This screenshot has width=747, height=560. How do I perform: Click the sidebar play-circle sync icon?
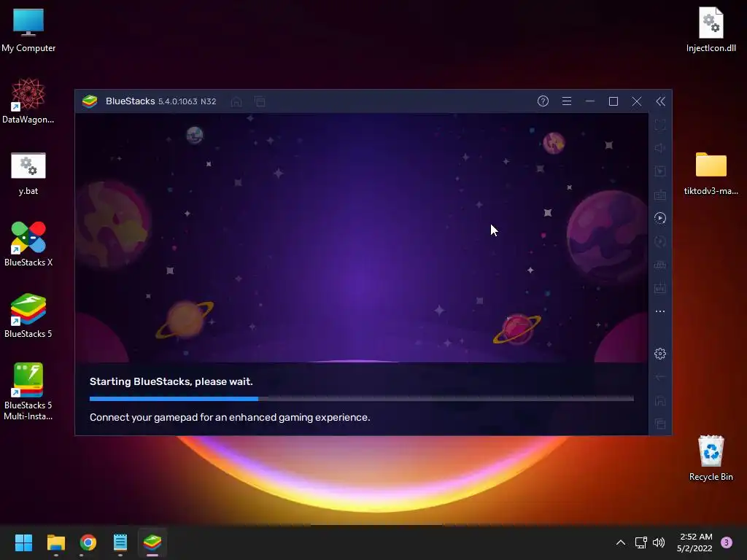[x=659, y=218]
